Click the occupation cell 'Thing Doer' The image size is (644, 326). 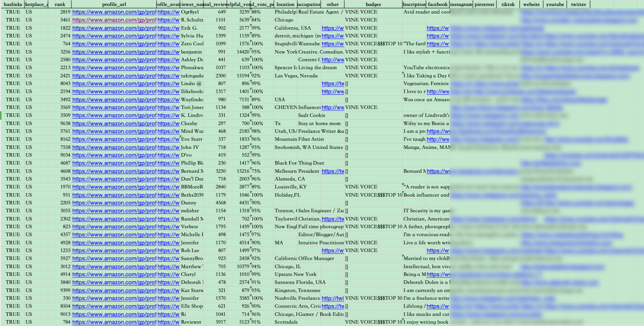click(311, 163)
